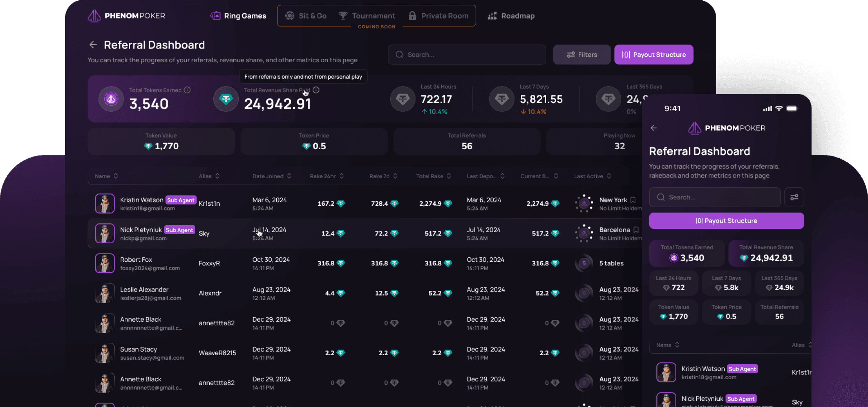This screenshot has width=868, height=407.
Task: Click desktop Payout Structure button
Action: [x=654, y=55]
